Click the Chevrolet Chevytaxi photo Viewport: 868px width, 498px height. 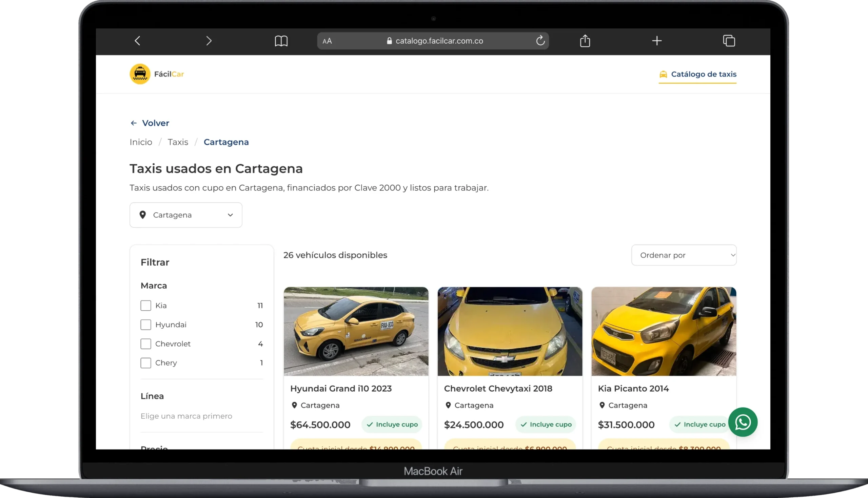pyautogui.click(x=510, y=331)
